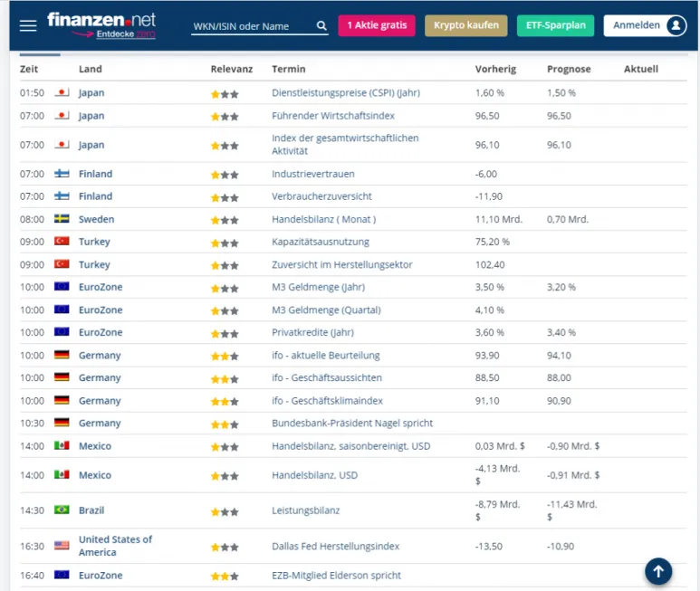Click Turkey flag in Kapazitätsausnutzung row
This screenshot has width=700, height=591.
pos(62,242)
